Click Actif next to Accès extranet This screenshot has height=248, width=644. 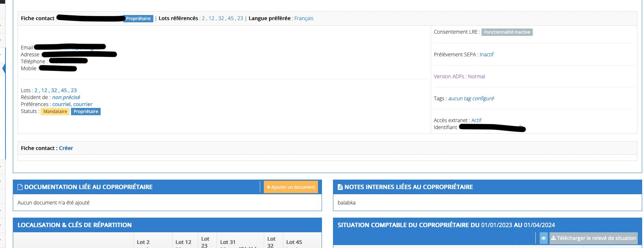476,120
